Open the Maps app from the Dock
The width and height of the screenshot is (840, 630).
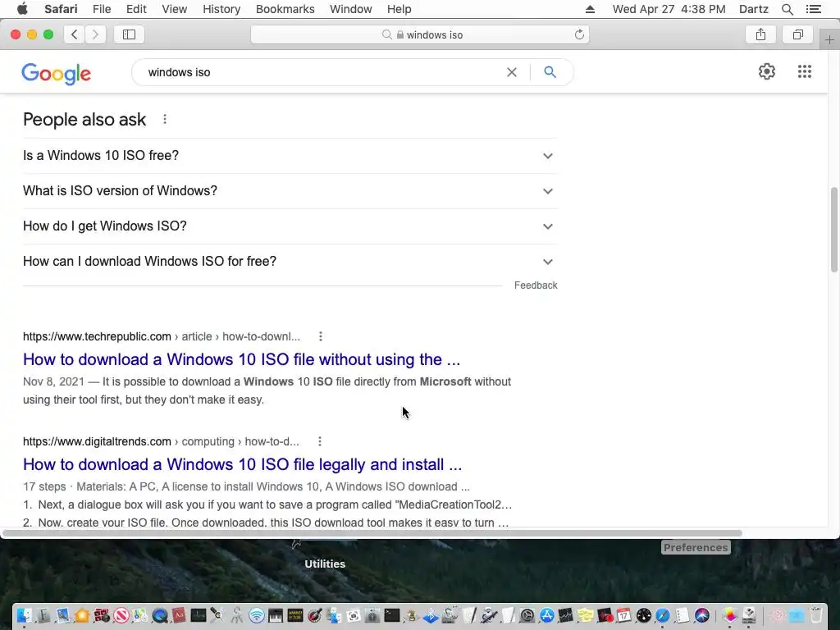point(139,615)
